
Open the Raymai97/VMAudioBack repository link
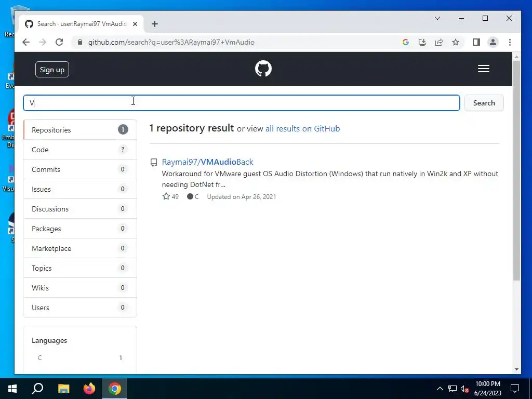tap(207, 162)
